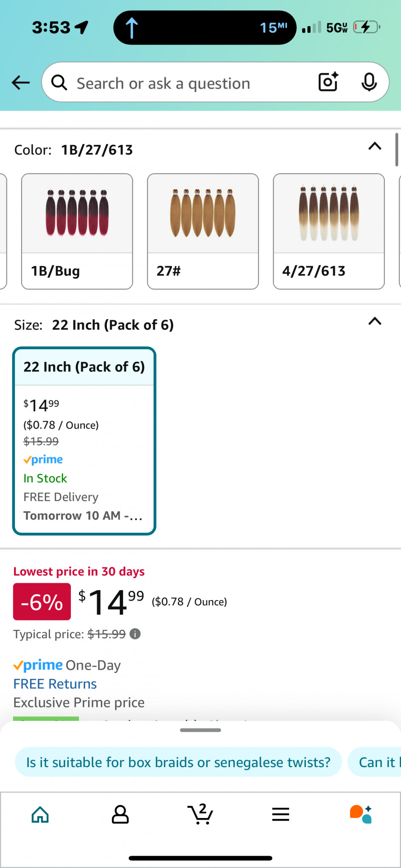Collapse the Color section chevron

point(375,146)
